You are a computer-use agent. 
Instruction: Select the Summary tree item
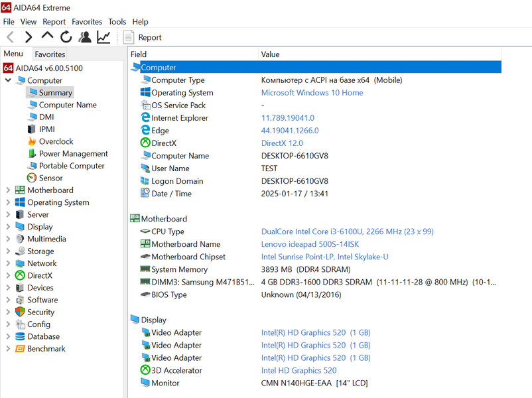coord(50,93)
